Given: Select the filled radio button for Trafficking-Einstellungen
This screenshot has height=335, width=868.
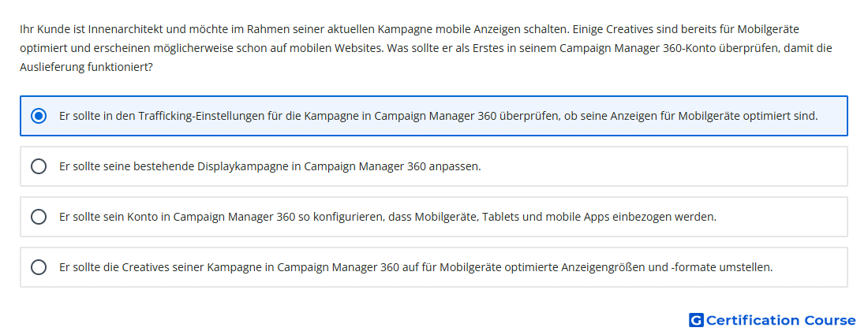Looking at the screenshot, I should 39,116.
